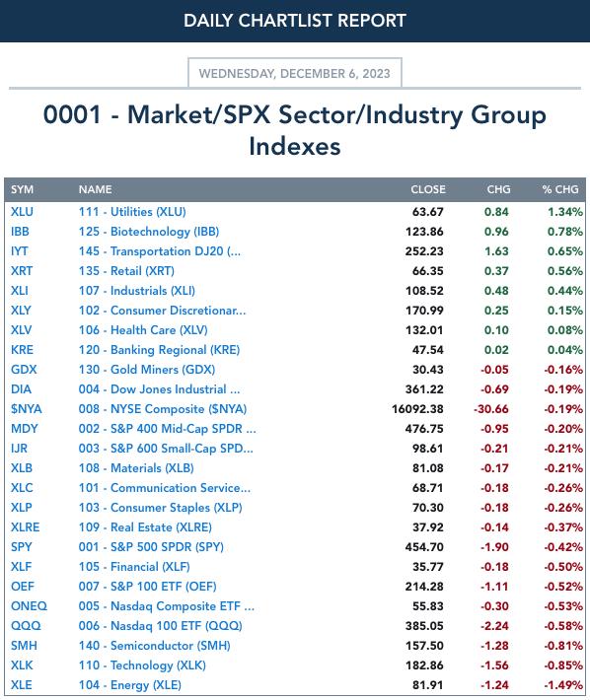Open 104 - Energy (XLE) chart link
The width and height of the screenshot is (590, 700).
point(130,684)
